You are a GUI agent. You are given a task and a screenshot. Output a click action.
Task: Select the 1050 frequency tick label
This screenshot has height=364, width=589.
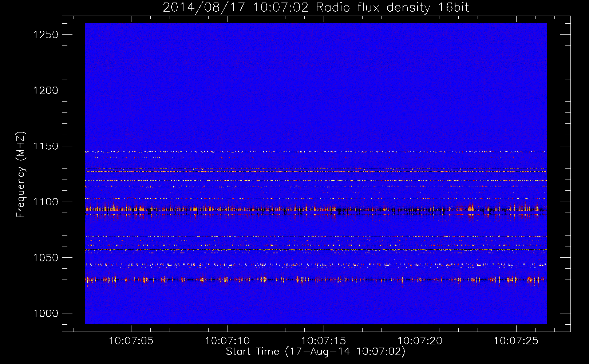click(x=46, y=258)
